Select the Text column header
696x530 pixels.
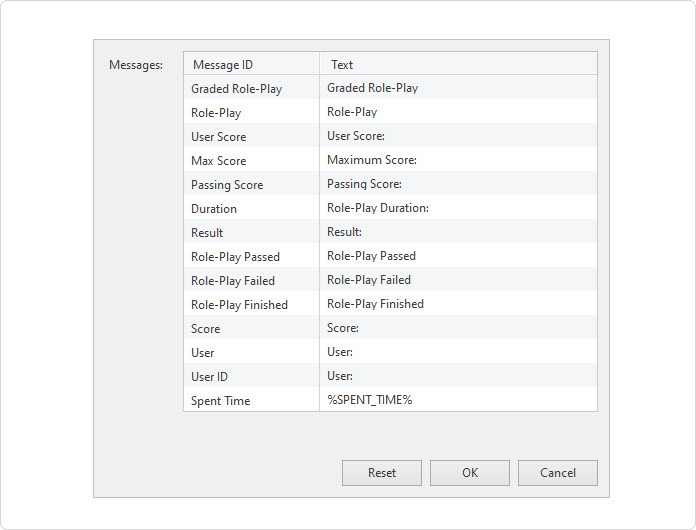pyautogui.click(x=458, y=64)
